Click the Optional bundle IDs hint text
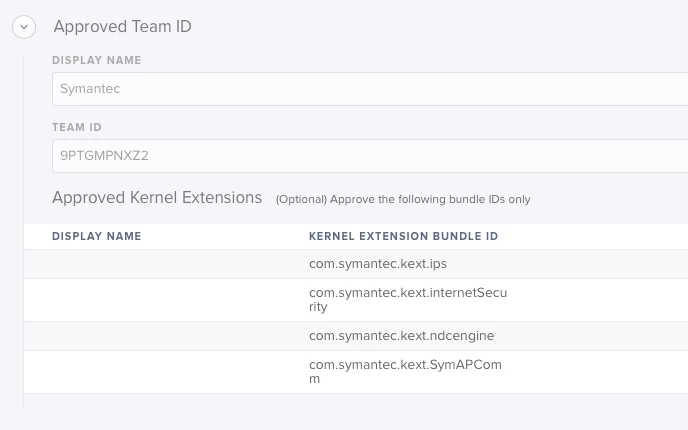The image size is (688, 430). coord(403,199)
